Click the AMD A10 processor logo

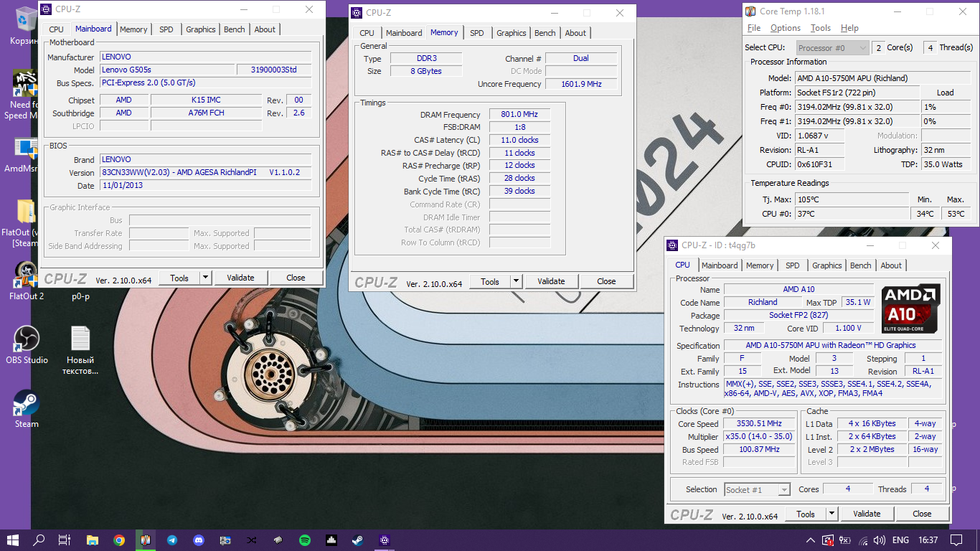[x=911, y=309]
